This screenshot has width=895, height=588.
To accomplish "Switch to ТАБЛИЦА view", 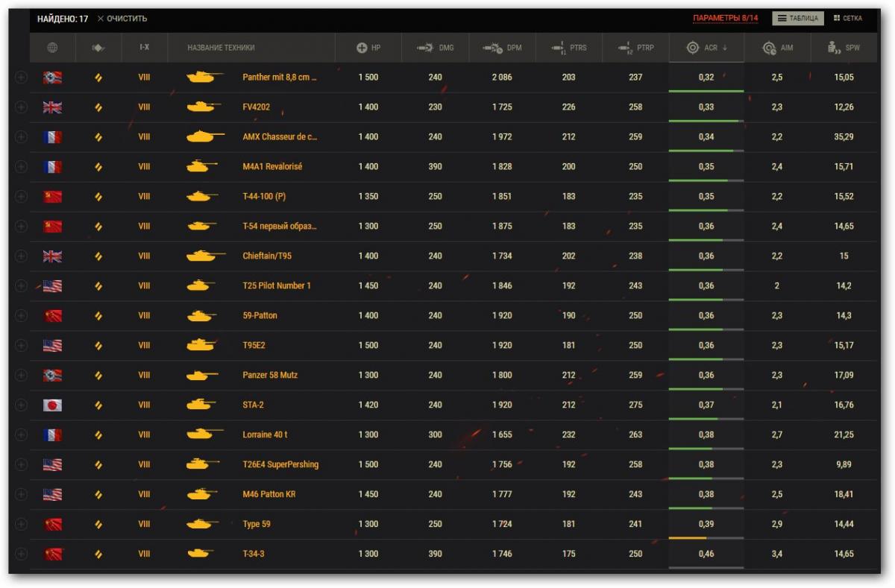I will pyautogui.click(x=798, y=19).
